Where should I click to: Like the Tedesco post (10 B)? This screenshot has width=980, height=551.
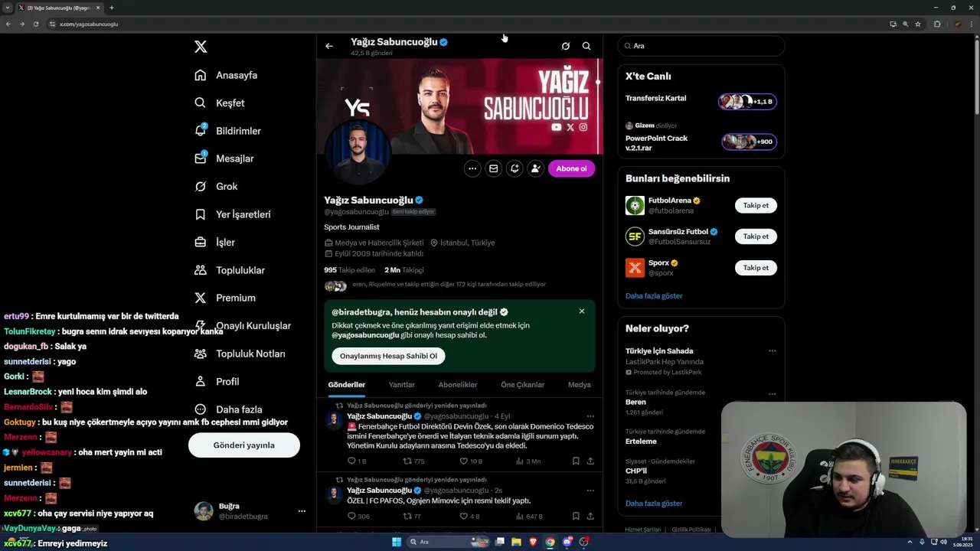470,461
